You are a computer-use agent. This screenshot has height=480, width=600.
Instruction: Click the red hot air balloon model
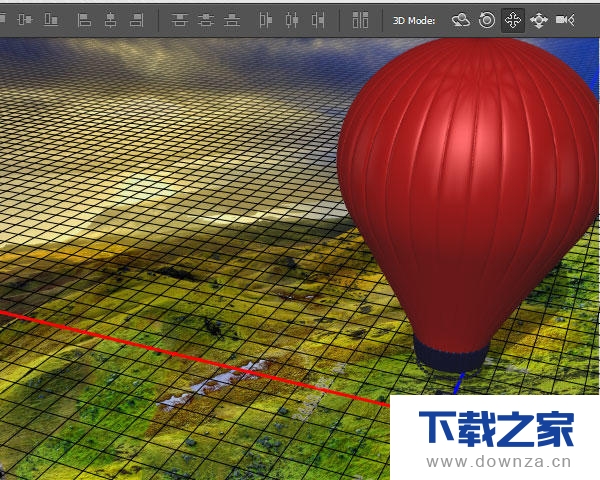click(467, 195)
